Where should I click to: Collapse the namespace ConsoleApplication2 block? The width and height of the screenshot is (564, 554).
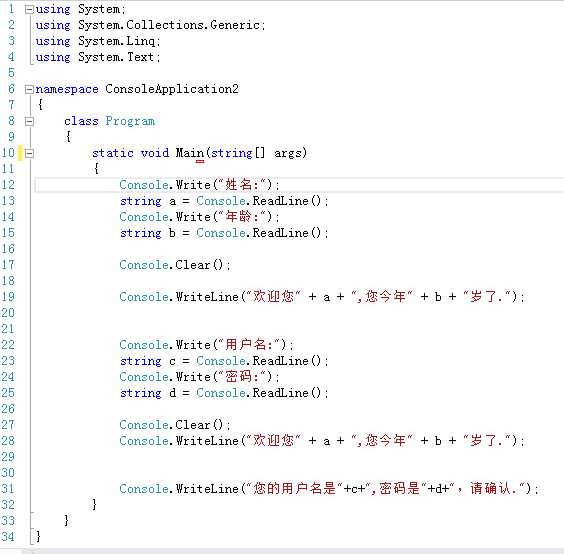[x=29, y=89]
